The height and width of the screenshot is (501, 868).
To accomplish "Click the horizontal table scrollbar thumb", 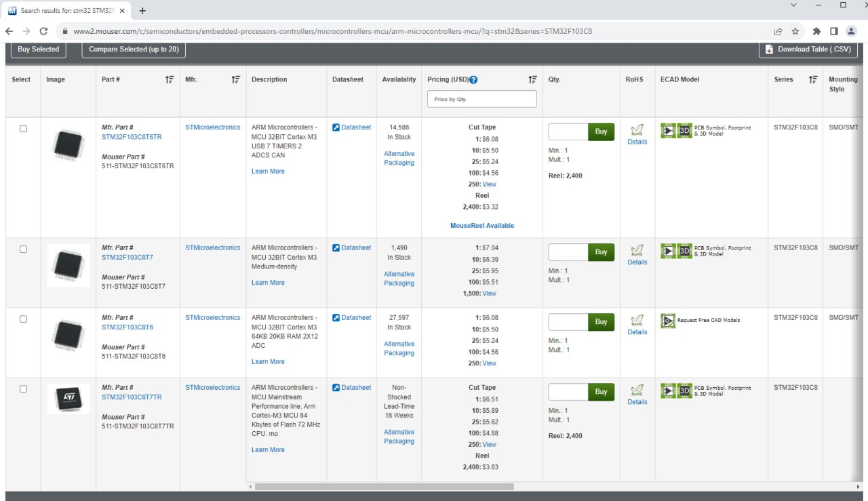I will (x=384, y=487).
